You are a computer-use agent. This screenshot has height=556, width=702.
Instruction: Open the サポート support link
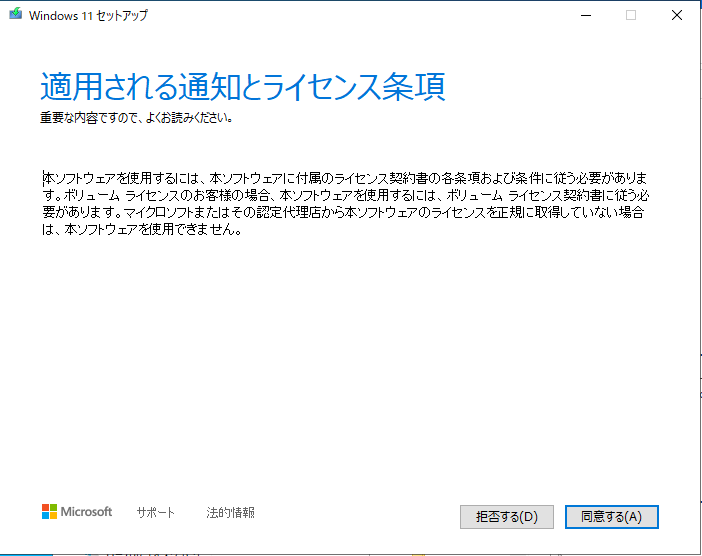point(155,513)
